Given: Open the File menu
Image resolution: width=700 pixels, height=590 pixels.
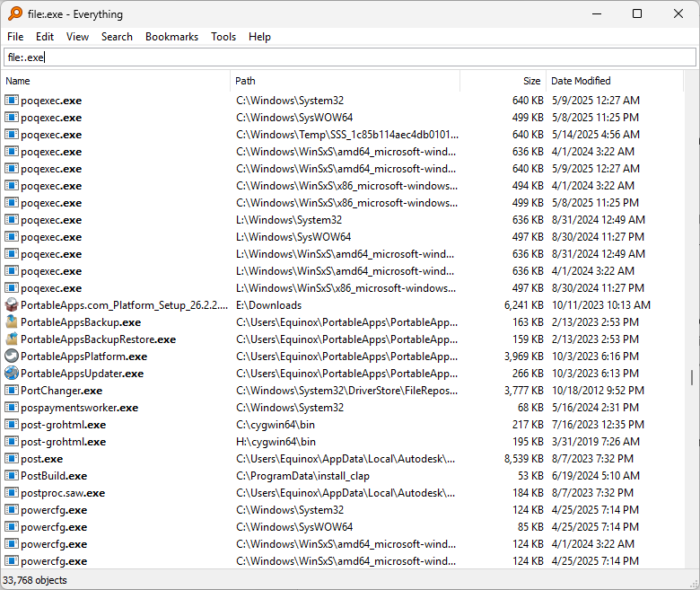Looking at the screenshot, I should [x=15, y=37].
